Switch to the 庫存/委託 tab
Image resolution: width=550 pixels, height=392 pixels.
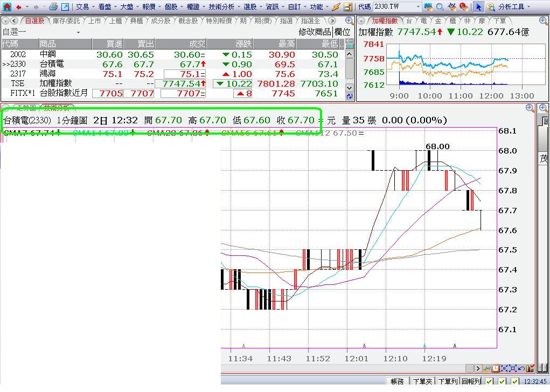point(66,21)
